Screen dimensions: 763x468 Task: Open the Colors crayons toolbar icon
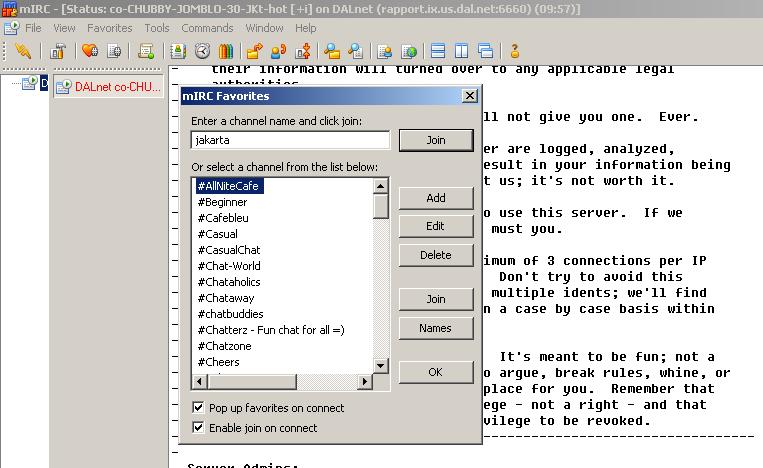click(x=226, y=51)
